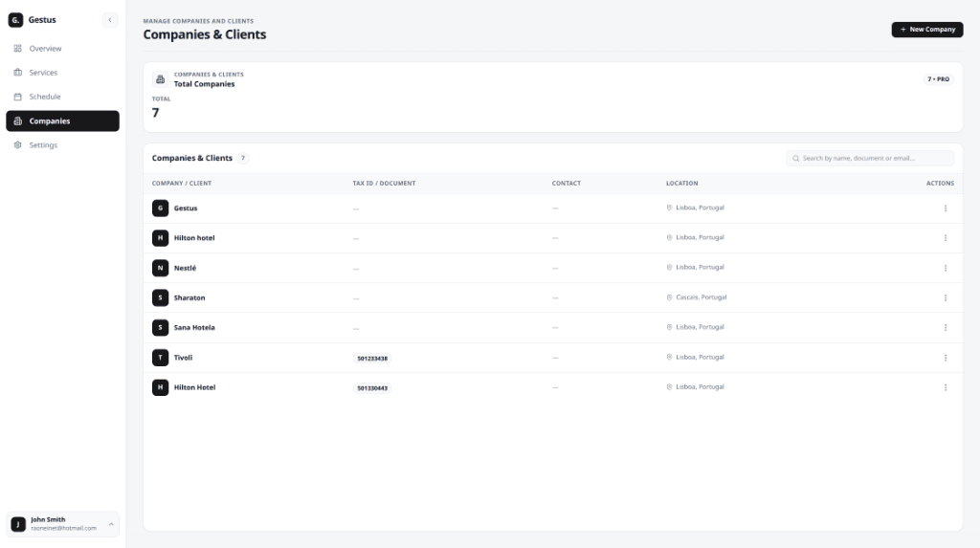Open Settings from the sidebar
980x548 pixels.
[x=62, y=145]
